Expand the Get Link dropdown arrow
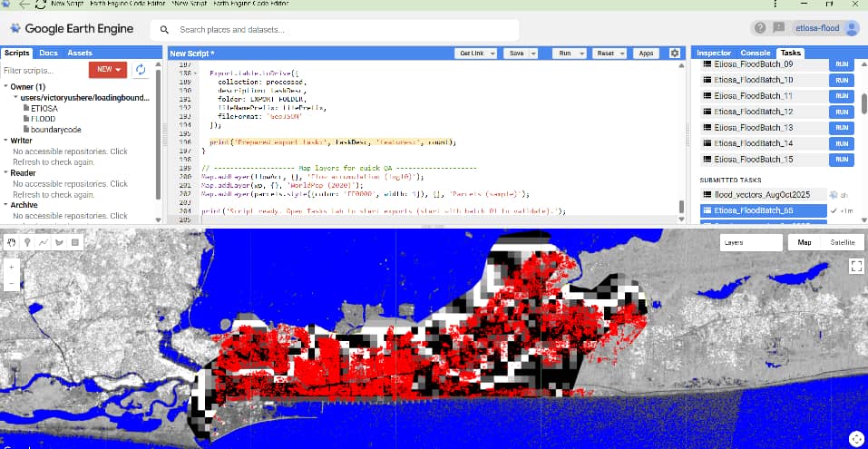The image size is (868, 449). [493, 54]
